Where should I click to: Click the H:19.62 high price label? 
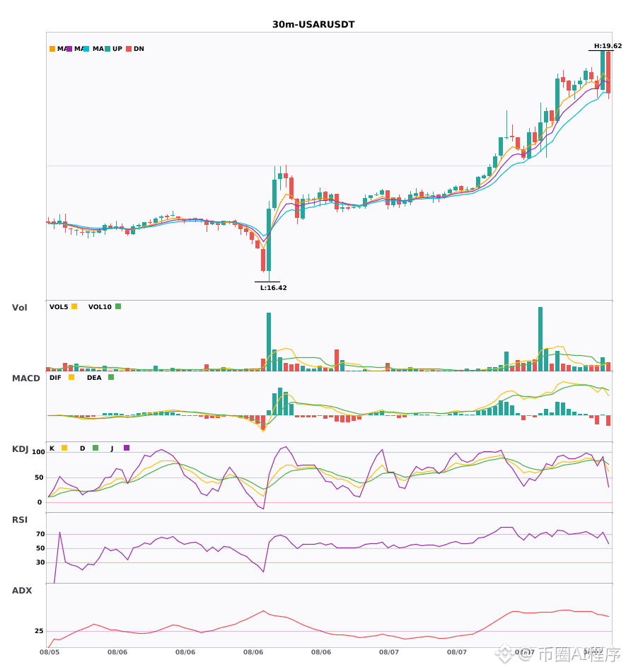tap(608, 46)
